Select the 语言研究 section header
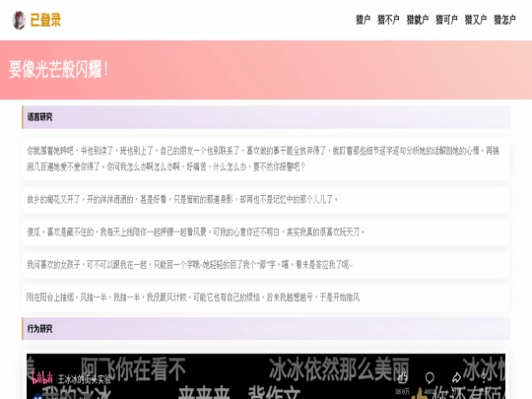The height and width of the screenshot is (399, 532). (x=266, y=117)
